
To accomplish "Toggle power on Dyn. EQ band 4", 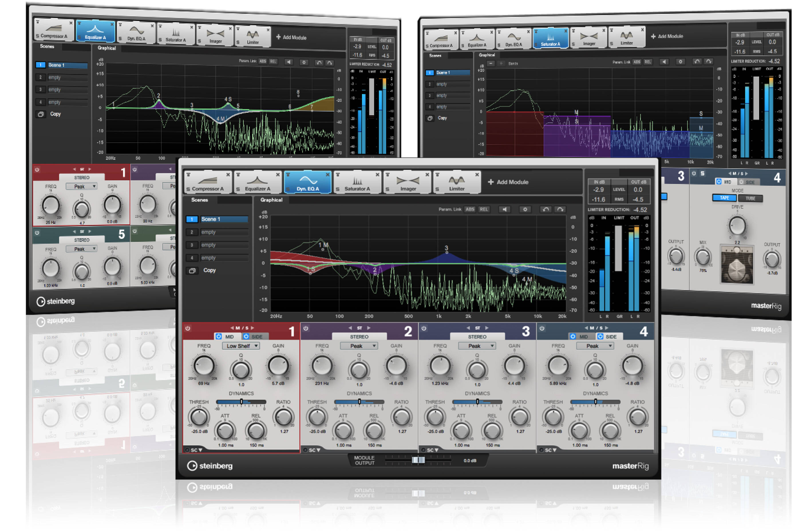I will click(x=542, y=329).
